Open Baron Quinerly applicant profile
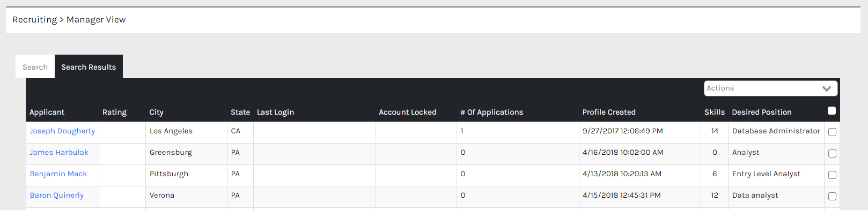Screen dimensions: 868x210 57,196
